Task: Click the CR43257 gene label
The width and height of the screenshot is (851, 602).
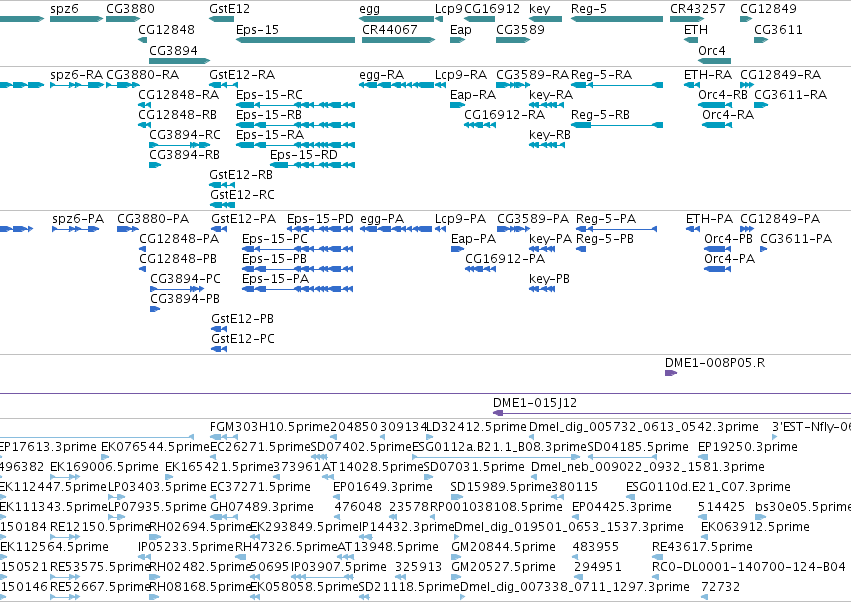Action: point(697,9)
